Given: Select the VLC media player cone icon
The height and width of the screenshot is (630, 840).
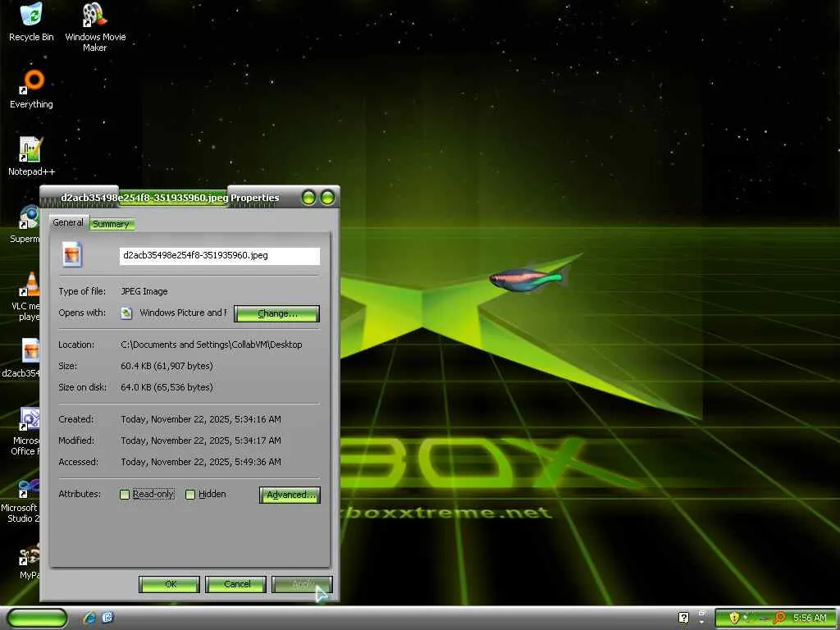Looking at the screenshot, I should (30, 284).
